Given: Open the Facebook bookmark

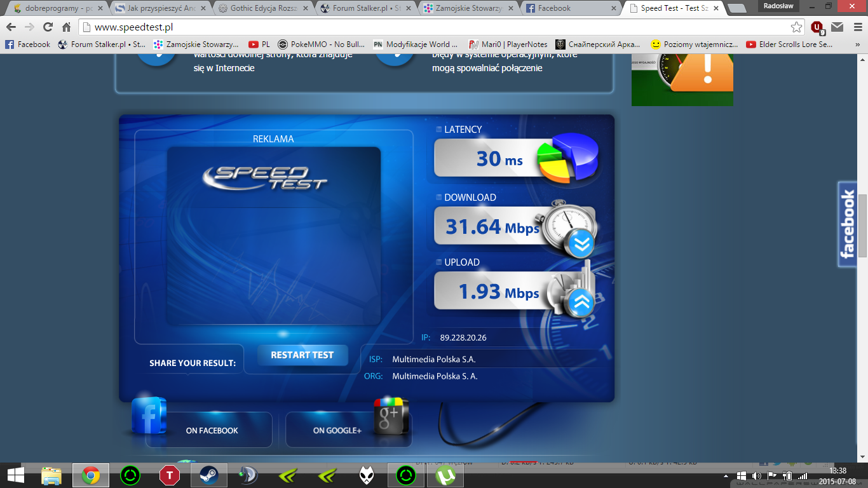Looking at the screenshot, I should point(27,44).
